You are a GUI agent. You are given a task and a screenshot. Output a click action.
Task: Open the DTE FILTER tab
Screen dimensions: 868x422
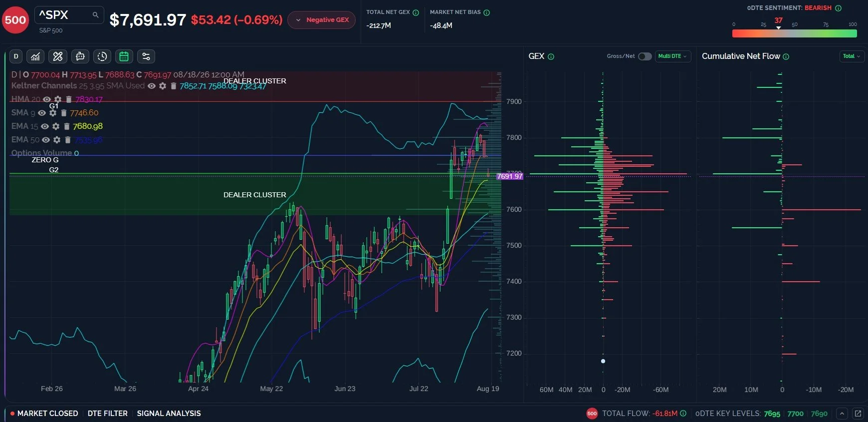(x=108, y=414)
